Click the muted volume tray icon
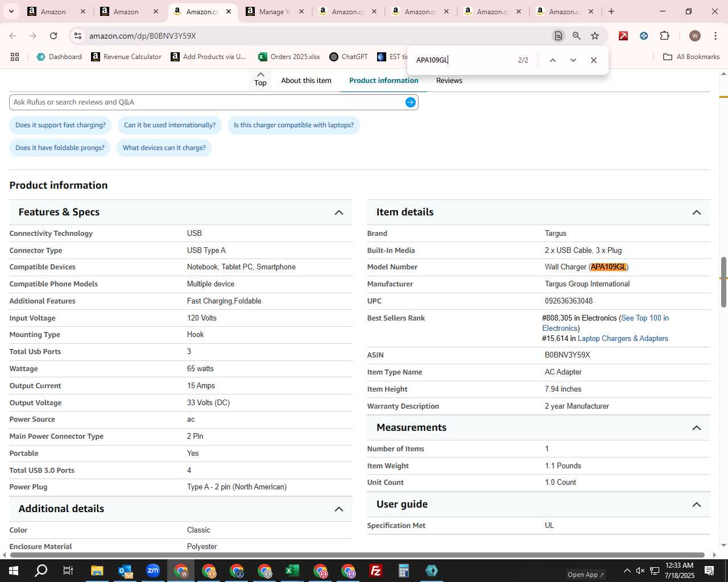 pyautogui.click(x=640, y=571)
